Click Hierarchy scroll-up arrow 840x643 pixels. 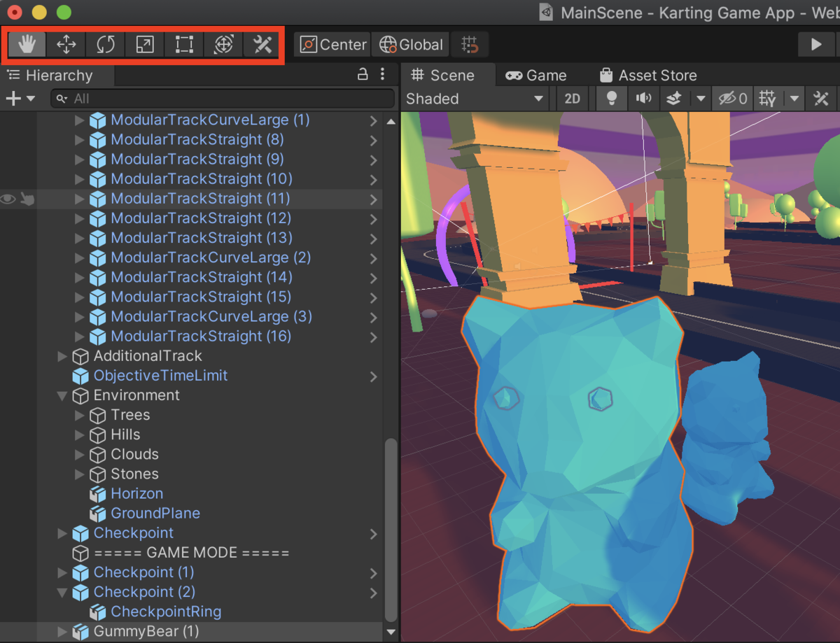(x=391, y=121)
